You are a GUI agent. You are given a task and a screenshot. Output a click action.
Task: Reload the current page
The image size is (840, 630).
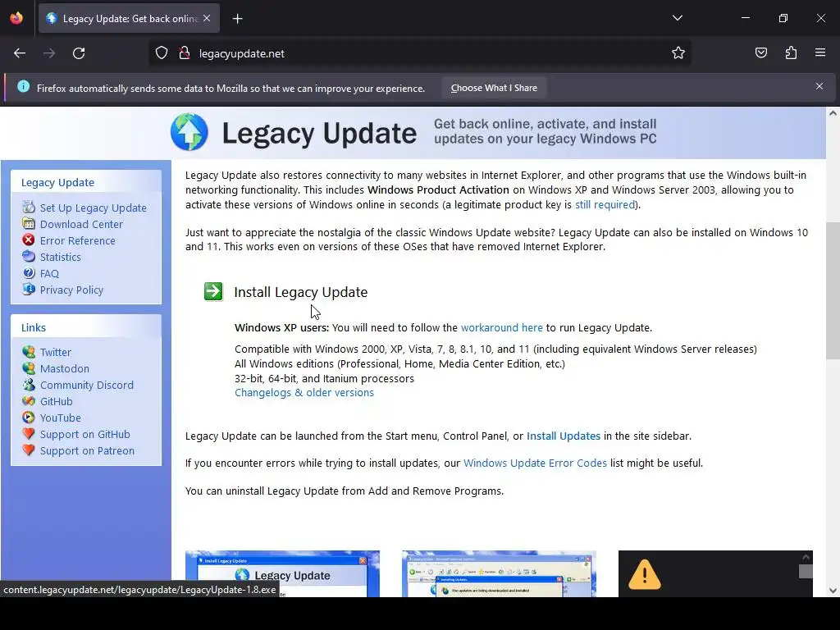[79, 53]
